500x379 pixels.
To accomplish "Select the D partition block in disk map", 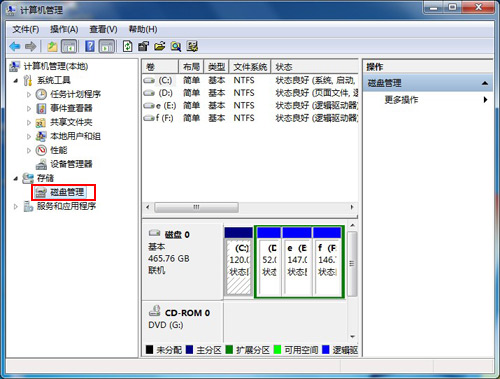I will [x=269, y=261].
